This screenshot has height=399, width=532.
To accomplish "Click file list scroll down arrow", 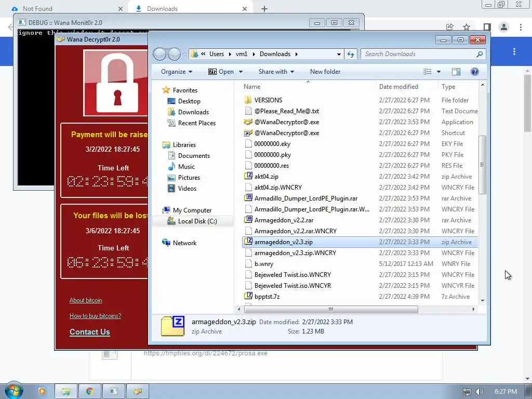I will [x=483, y=301].
